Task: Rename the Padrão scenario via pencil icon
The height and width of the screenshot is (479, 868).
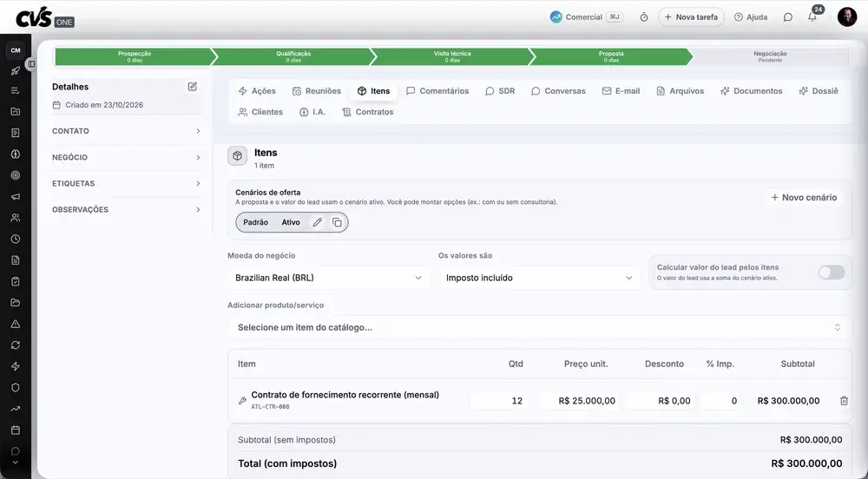Action: [317, 222]
